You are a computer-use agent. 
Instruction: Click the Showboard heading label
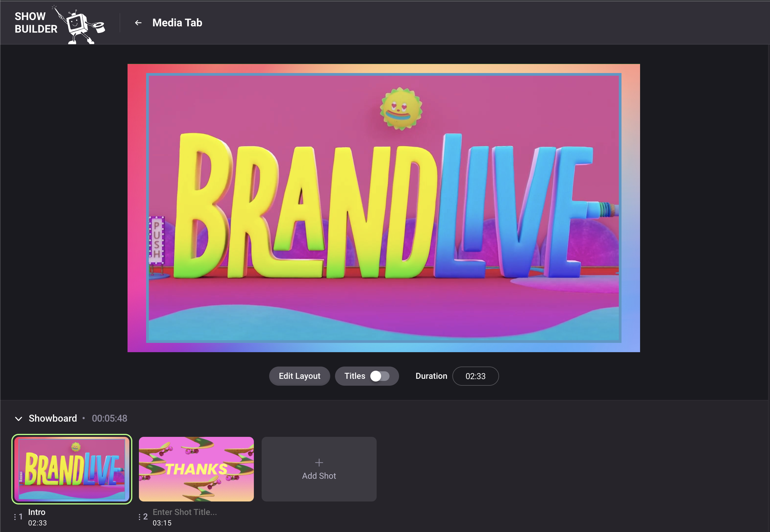[x=53, y=418]
